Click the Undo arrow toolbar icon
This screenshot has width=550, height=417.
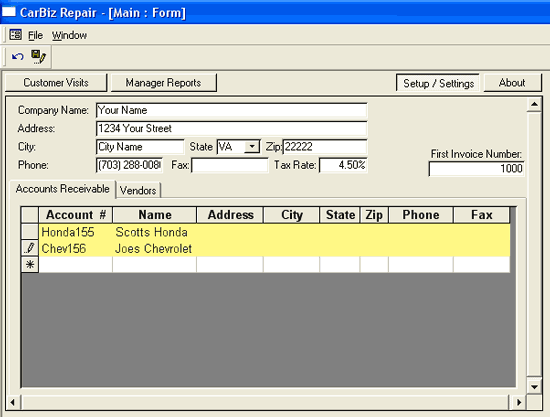[x=18, y=56]
